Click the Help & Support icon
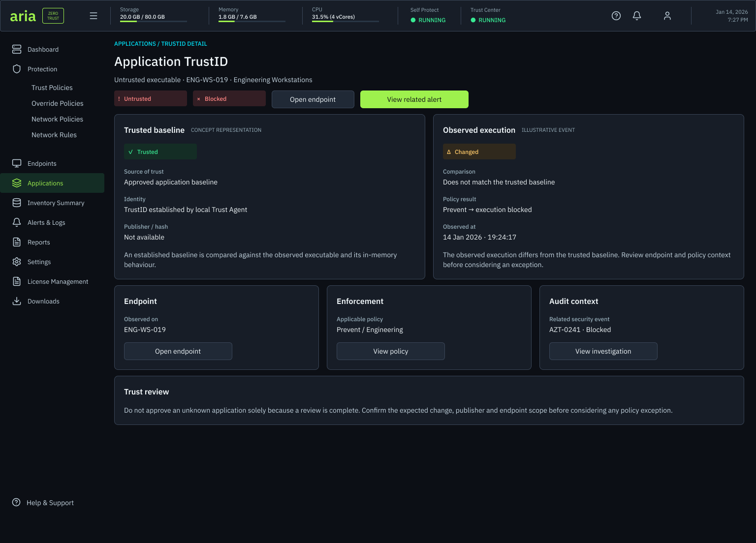 tap(16, 503)
